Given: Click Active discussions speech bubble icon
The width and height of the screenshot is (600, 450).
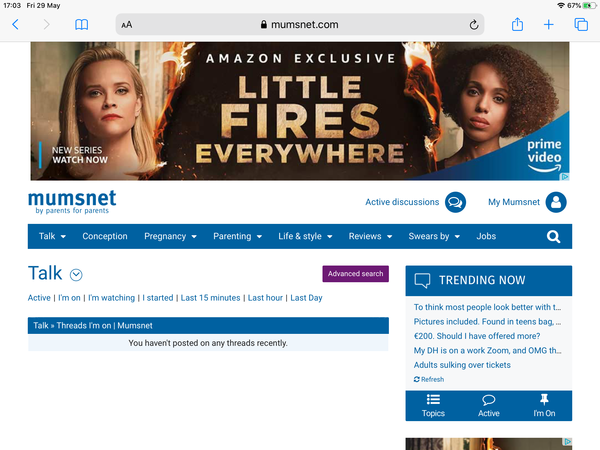Looking at the screenshot, I should click(455, 202).
